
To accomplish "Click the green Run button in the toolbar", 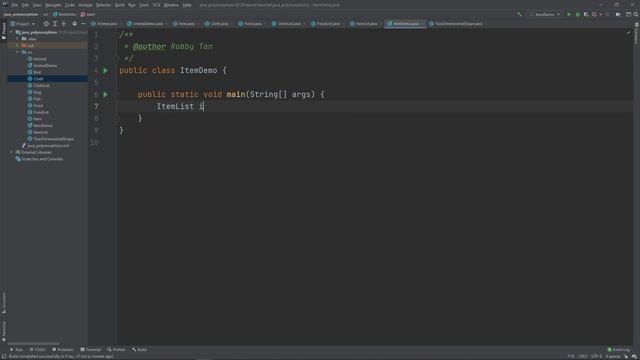I will pos(569,14).
